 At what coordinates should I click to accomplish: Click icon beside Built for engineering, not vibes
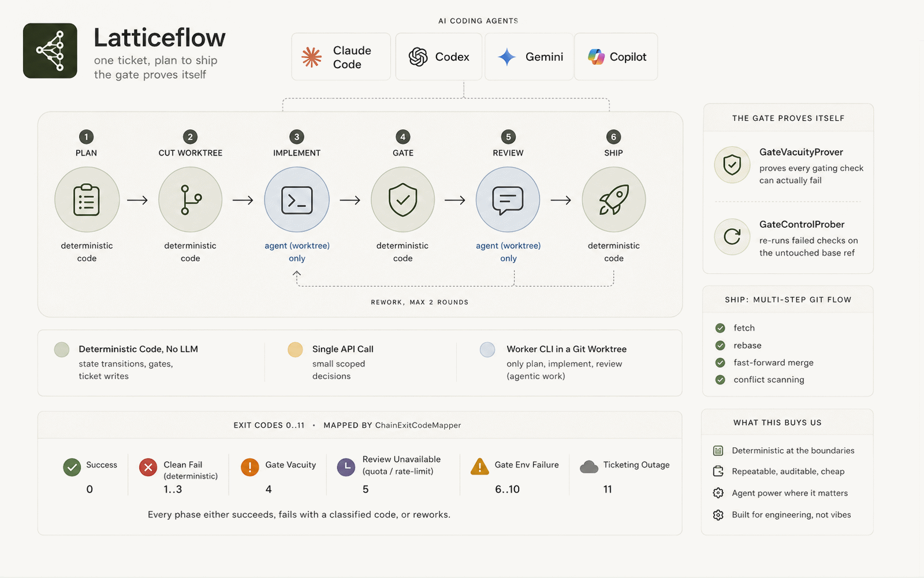point(718,515)
